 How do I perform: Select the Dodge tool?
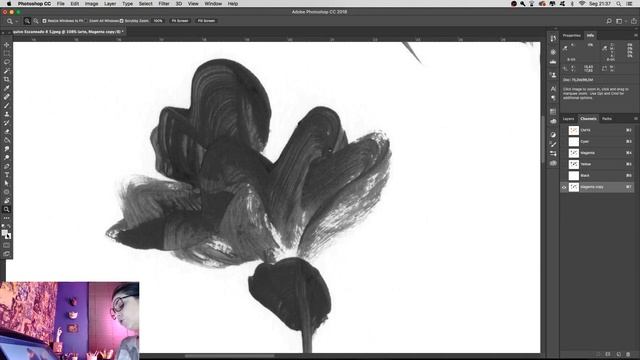pyautogui.click(x=7, y=157)
